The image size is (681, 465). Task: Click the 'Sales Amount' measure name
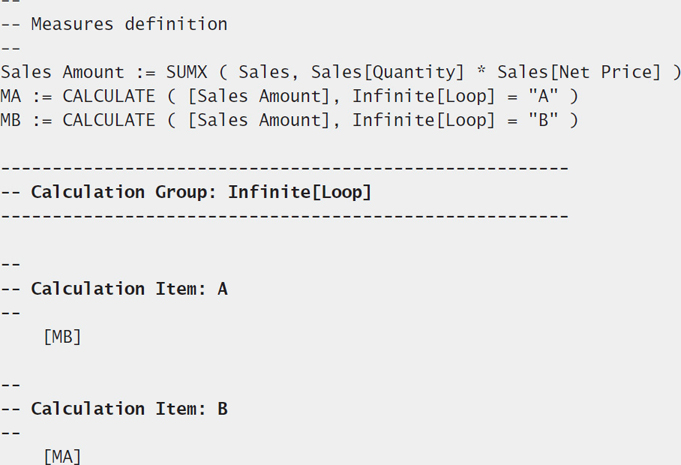click(63, 72)
